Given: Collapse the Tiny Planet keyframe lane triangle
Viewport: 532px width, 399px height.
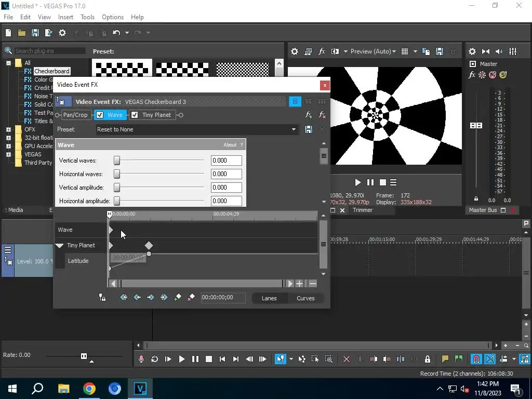Looking at the screenshot, I should [x=60, y=245].
